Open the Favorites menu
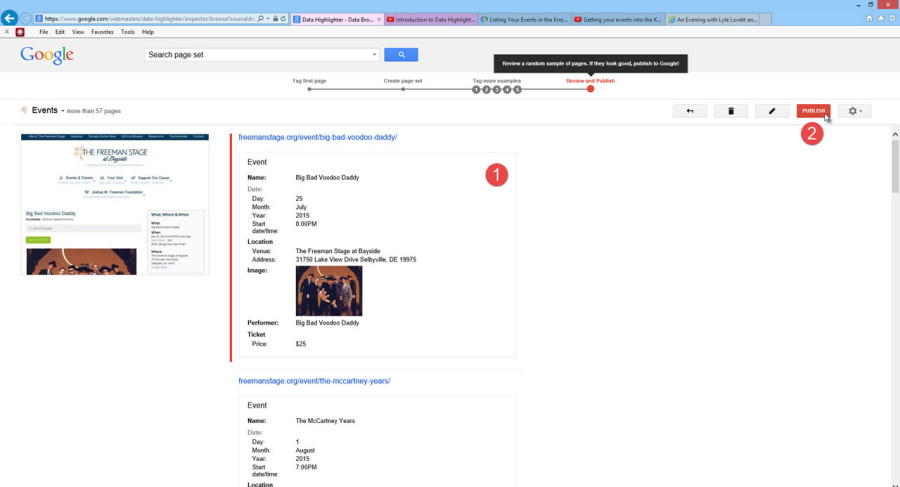 [102, 32]
